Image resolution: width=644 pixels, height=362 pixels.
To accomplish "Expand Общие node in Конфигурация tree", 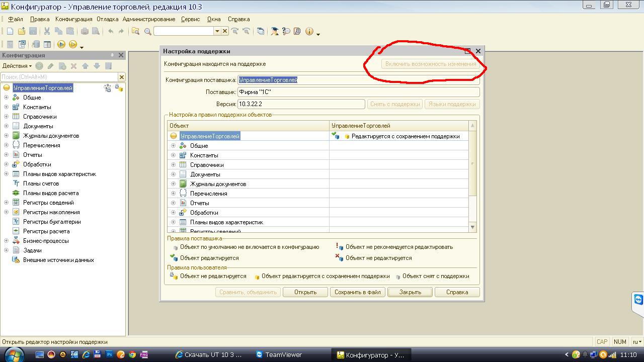I will (x=7, y=98).
